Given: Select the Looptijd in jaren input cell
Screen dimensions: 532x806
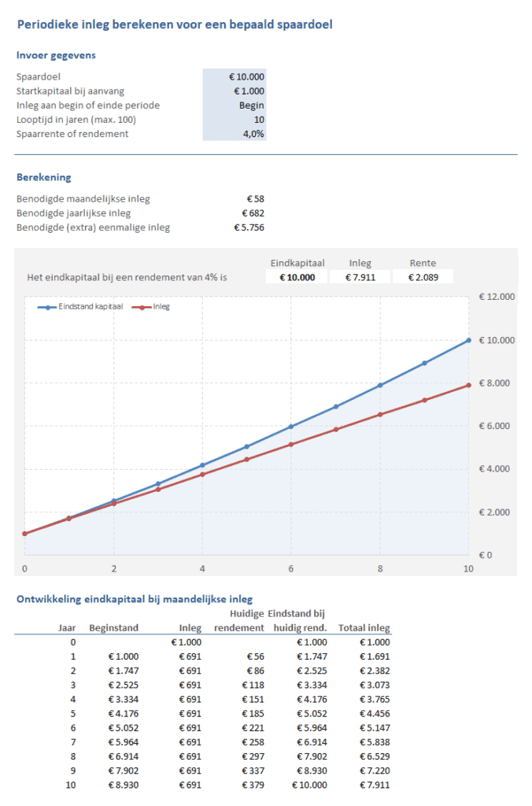Looking at the screenshot, I should [x=235, y=120].
